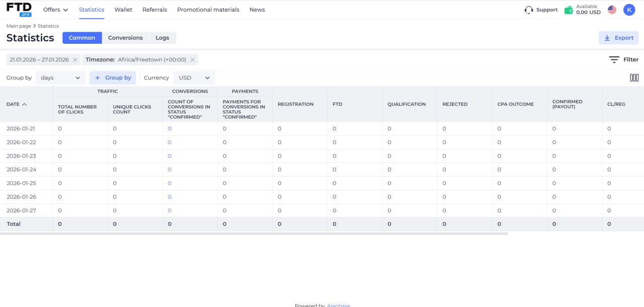Image resolution: width=644 pixels, height=307 pixels.
Task: Open language selector US flag
Action: [x=612, y=10]
